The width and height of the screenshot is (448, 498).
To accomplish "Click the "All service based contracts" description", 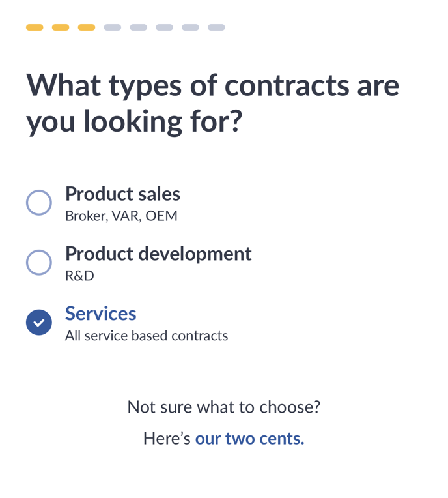I will [x=147, y=336].
